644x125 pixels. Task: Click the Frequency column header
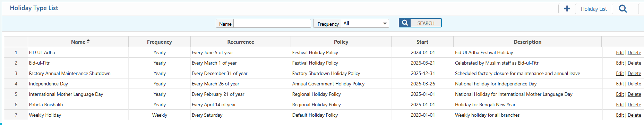pyautogui.click(x=160, y=42)
